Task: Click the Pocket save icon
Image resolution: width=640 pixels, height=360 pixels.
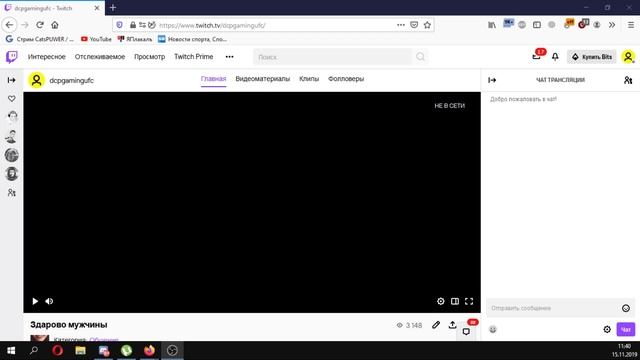Action: pyautogui.click(x=414, y=25)
